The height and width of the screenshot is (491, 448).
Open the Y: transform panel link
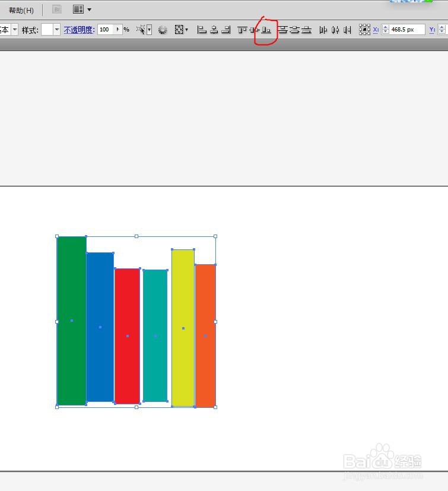[432, 30]
